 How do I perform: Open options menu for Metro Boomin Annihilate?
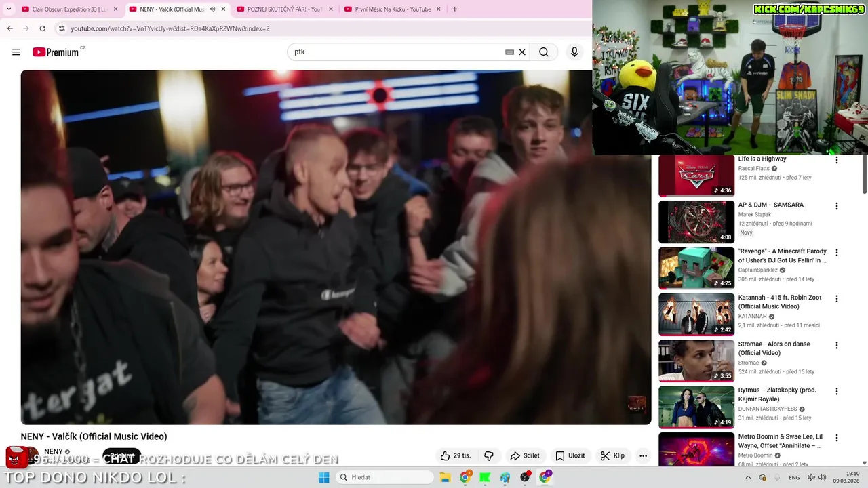pyautogui.click(x=836, y=438)
